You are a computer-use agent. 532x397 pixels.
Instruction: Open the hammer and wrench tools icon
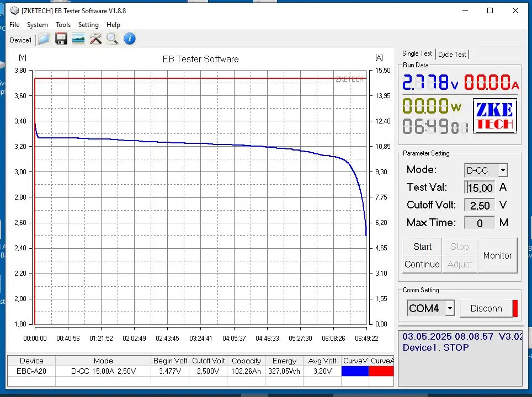(x=95, y=39)
